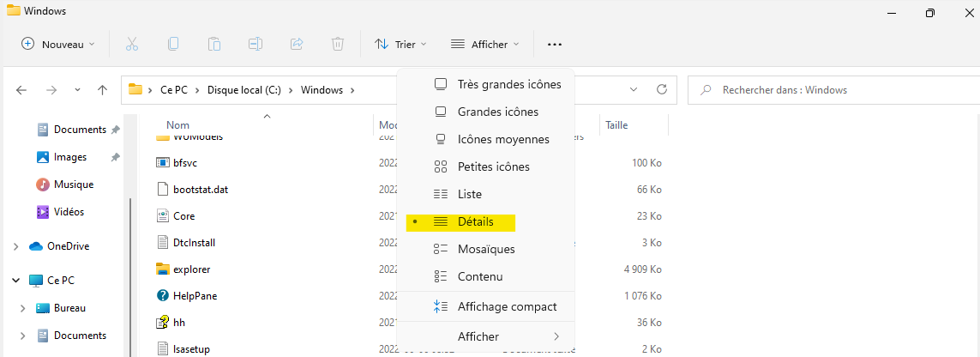Toggle Affichage compact option
This screenshot has width=980, height=357.
(x=507, y=306)
